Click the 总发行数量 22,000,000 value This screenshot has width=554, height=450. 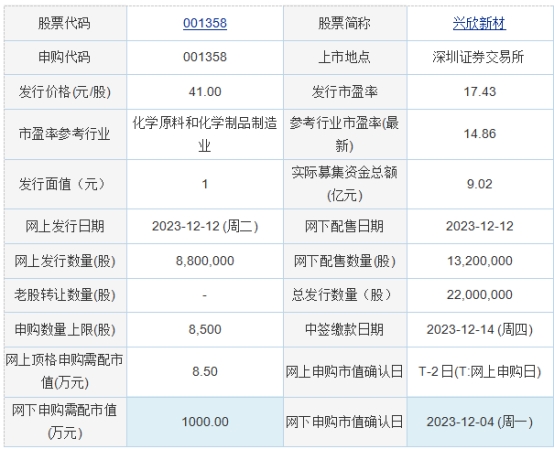coord(480,295)
